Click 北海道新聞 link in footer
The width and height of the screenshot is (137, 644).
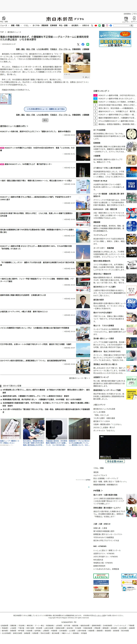click(x=4, y=626)
